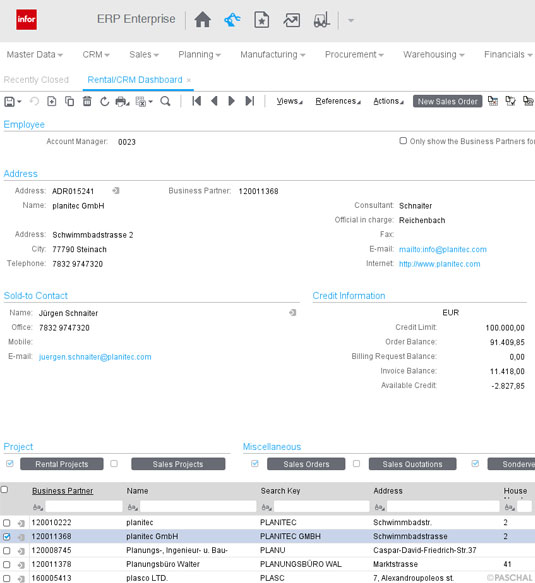
Task: Click the second icon after New Sales Order
Action: pyautogui.click(x=510, y=101)
